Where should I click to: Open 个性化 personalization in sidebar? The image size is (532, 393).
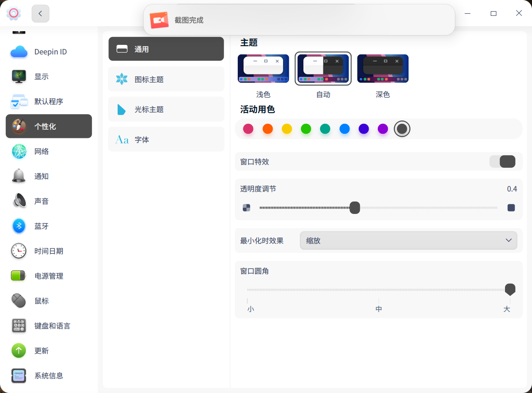tap(49, 126)
